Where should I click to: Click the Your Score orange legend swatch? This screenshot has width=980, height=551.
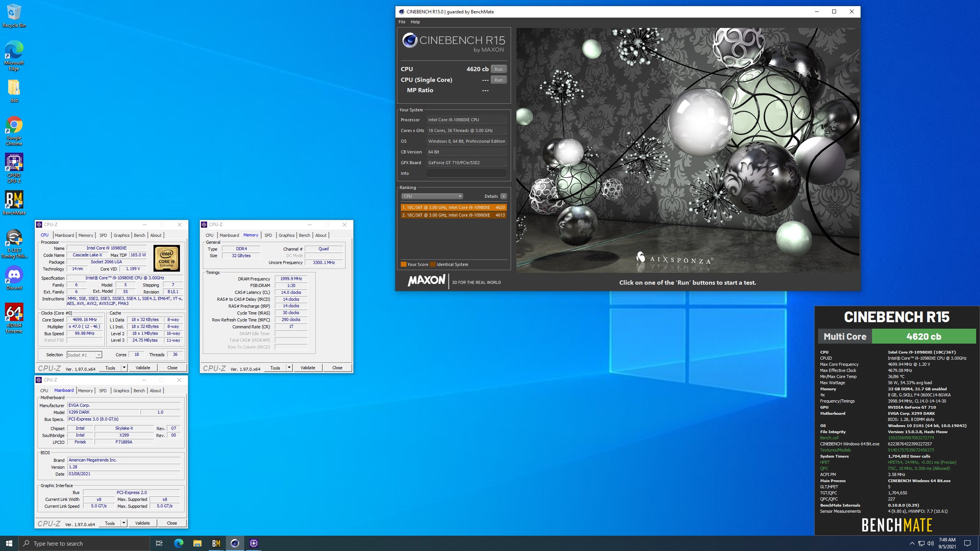[403, 264]
